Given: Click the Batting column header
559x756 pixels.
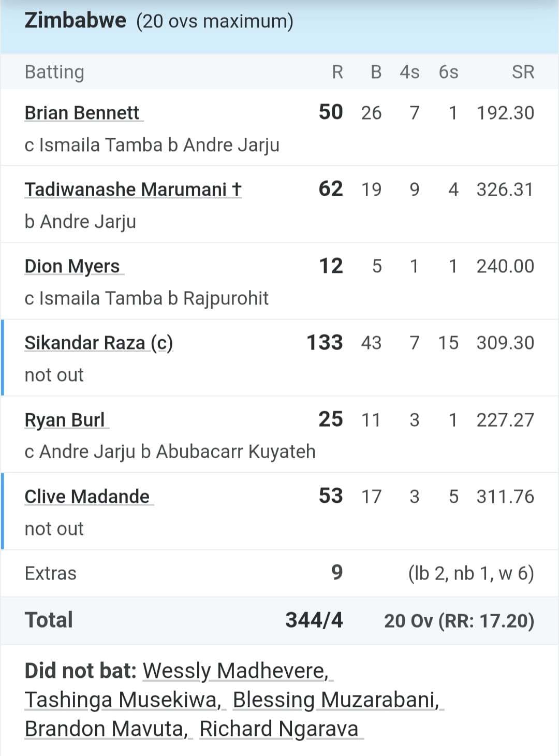Looking at the screenshot, I should (54, 72).
